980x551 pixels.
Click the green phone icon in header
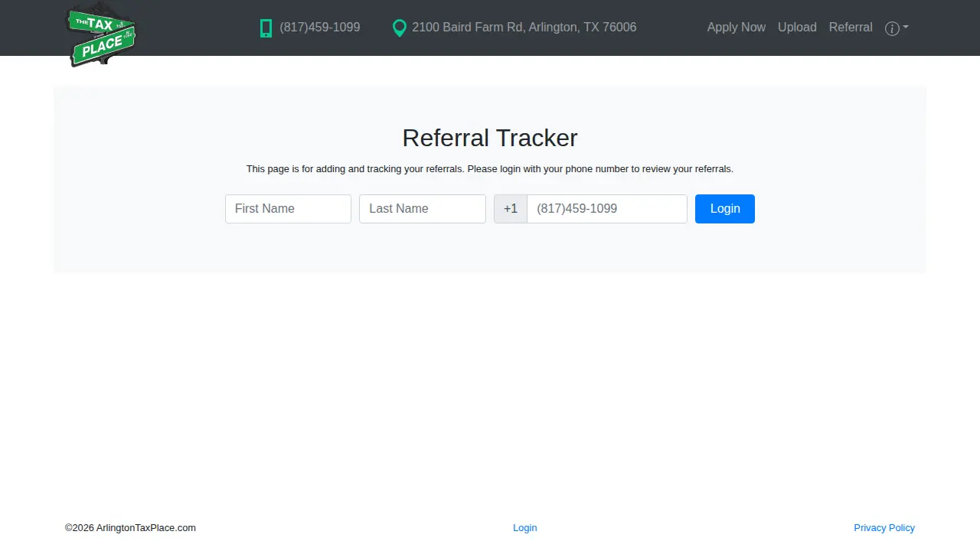coord(266,28)
